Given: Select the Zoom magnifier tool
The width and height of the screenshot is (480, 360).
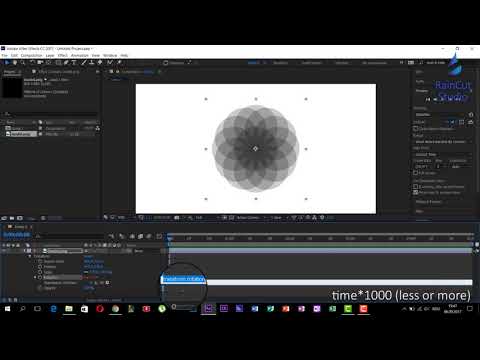Looking at the screenshot, I should [x=23, y=63].
